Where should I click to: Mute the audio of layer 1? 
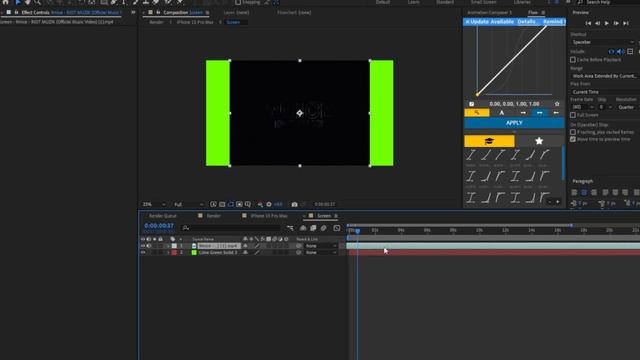[149, 246]
